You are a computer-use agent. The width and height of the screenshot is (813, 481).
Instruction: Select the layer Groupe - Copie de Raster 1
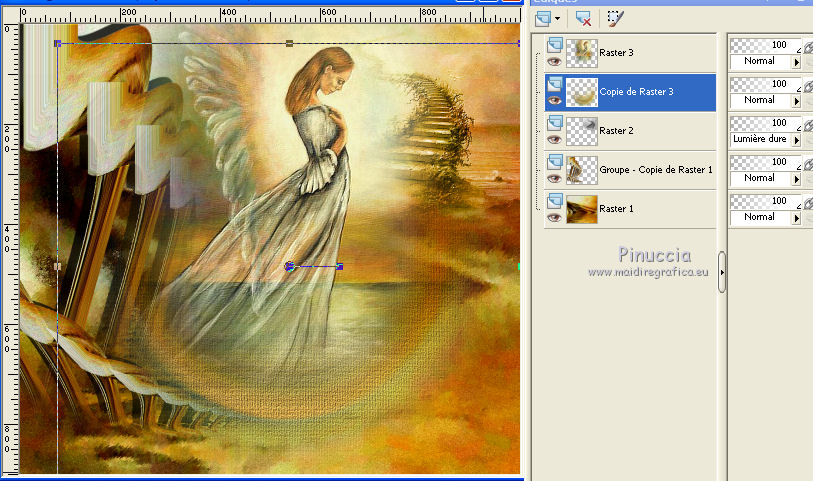pyautogui.click(x=656, y=169)
